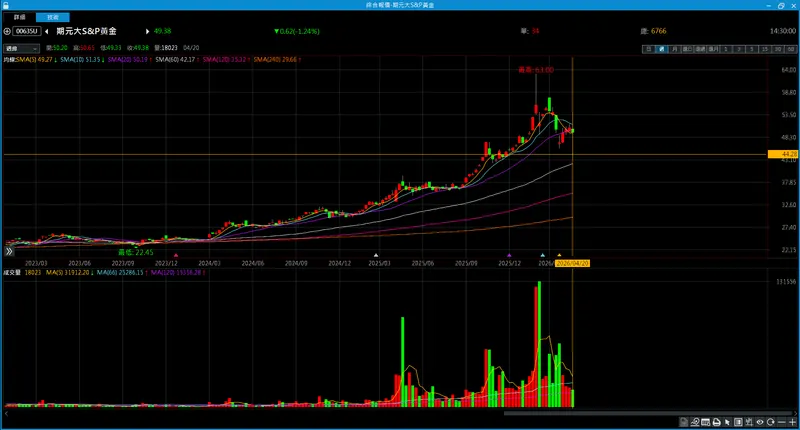Select the 日 daily period button
The width and height of the screenshot is (800, 430).
click(648, 49)
